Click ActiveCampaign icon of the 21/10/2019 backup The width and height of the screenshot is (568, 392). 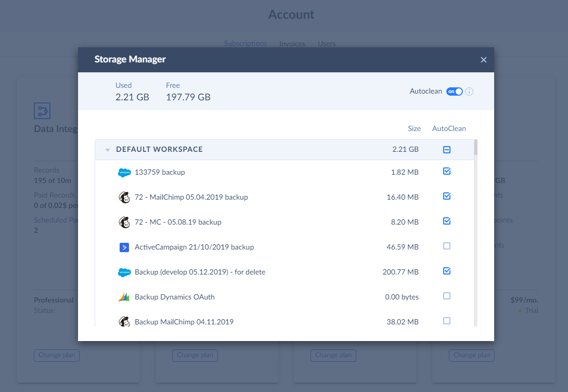click(x=124, y=247)
